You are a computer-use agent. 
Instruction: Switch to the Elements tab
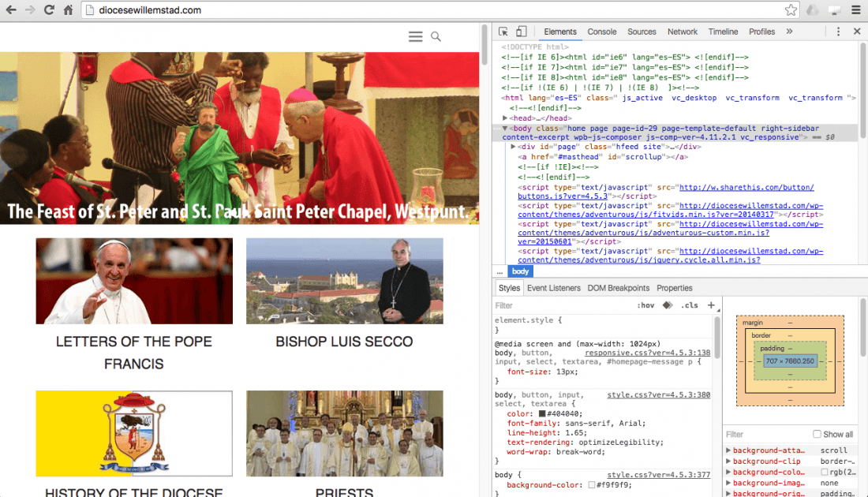click(560, 32)
